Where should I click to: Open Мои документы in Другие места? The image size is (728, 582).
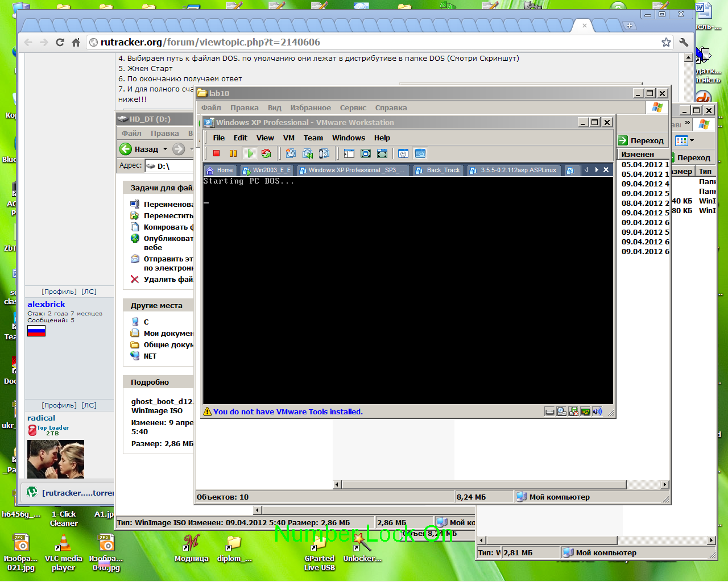pyautogui.click(x=162, y=333)
